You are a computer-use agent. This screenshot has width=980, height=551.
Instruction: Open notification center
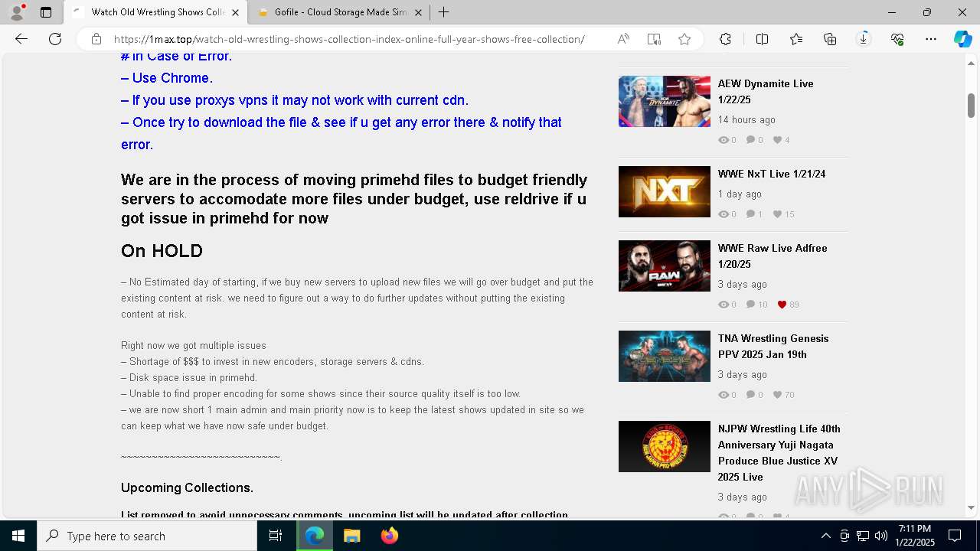tap(955, 536)
